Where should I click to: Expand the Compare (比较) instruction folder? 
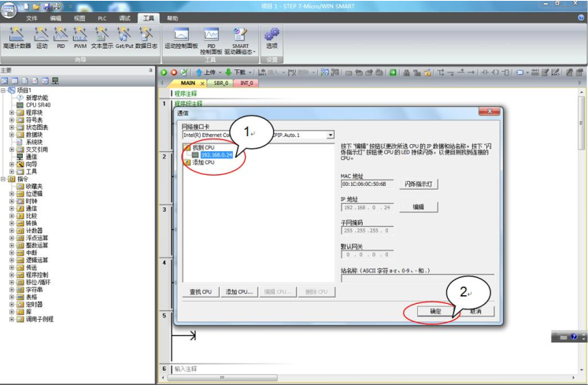[x=12, y=216]
